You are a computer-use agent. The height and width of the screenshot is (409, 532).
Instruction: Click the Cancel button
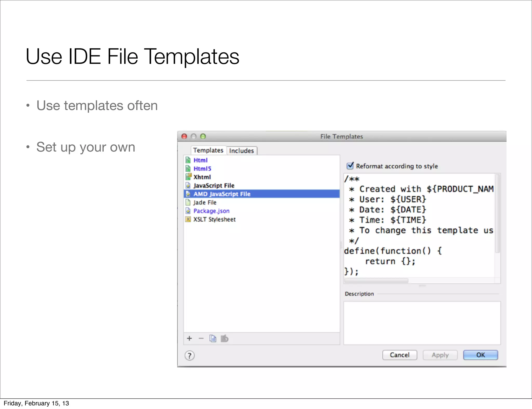point(400,355)
